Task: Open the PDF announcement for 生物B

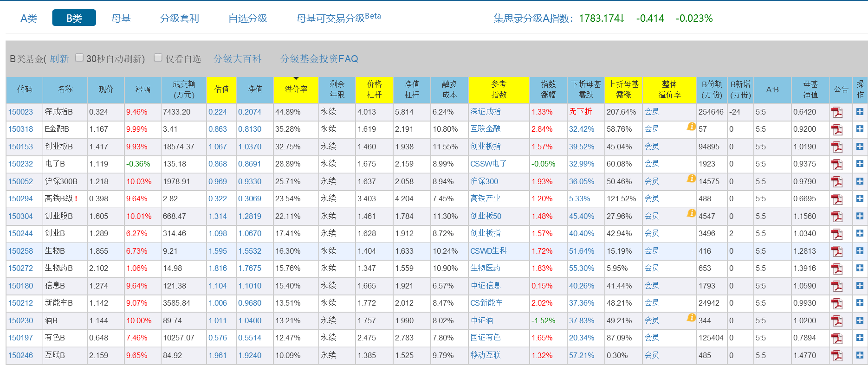Action: (x=837, y=251)
